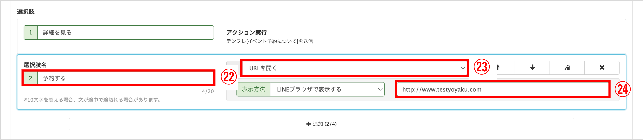Focus the http://www.testyoyaku.com URL field
Screen dimensions: 644x140
coord(502,89)
